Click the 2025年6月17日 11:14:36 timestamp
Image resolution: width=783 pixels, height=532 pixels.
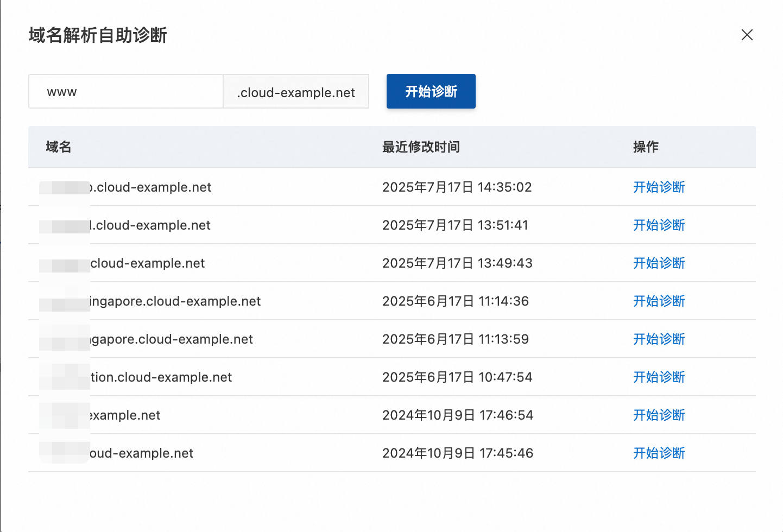pyautogui.click(x=456, y=301)
